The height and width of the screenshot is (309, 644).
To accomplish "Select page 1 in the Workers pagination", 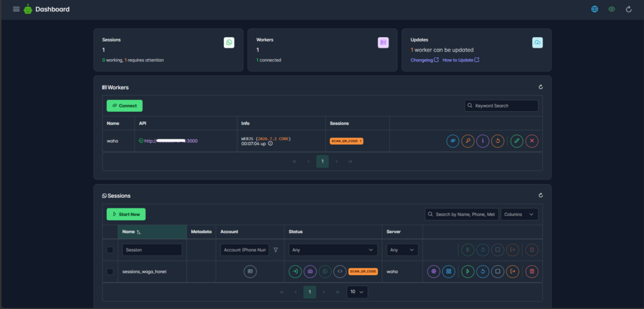I will click(x=323, y=161).
